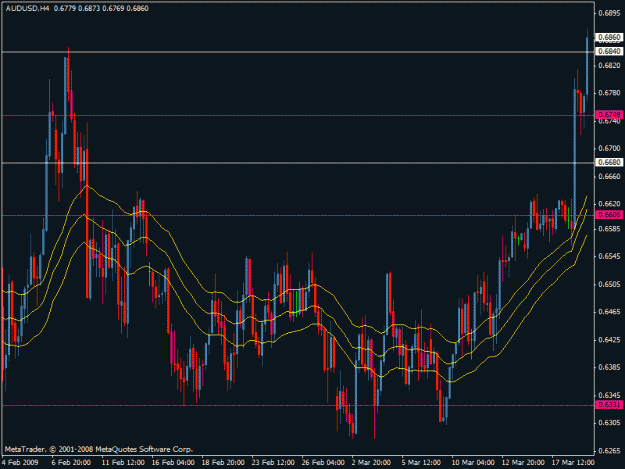Click the 0.6425 price scale value
The height and width of the screenshot is (469, 625).
pyautogui.click(x=610, y=339)
